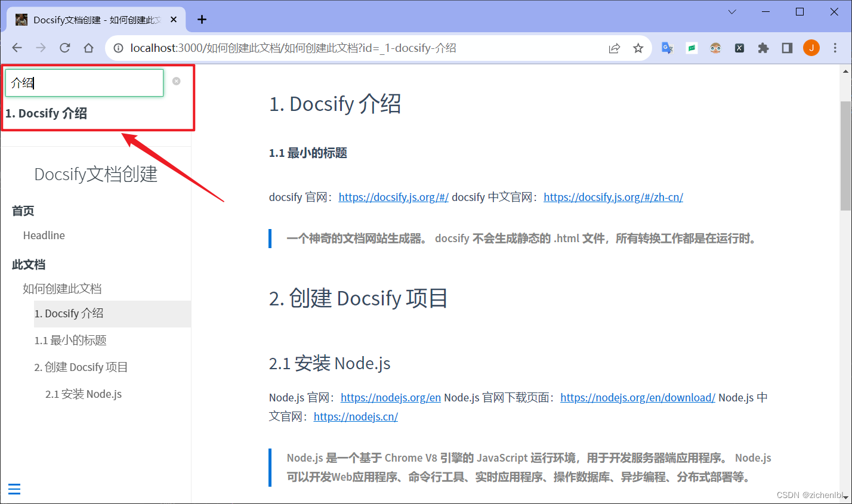Open the Headline sidebar entry
The height and width of the screenshot is (504, 852).
[x=44, y=236]
